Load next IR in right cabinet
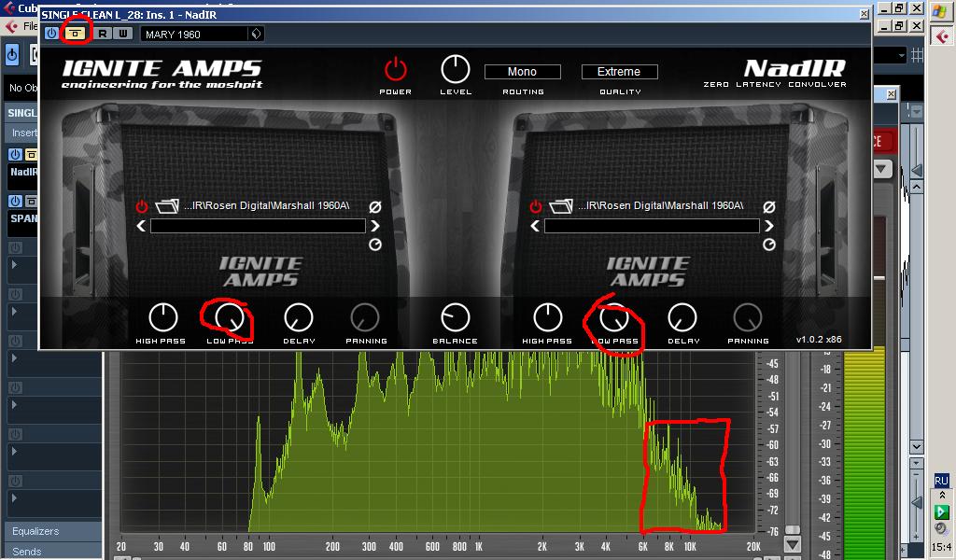Viewport: 956px width, 560px height. point(769,226)
